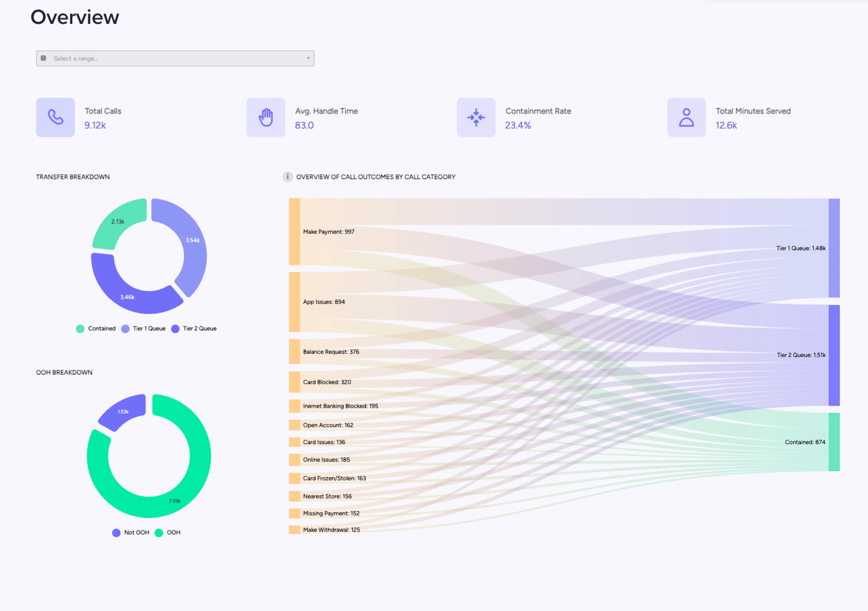Viewport: 868px width, 611px height.
Task: Toggle the Not OOH legend entry
Action: pyautogui.click(x=130, y=532)
